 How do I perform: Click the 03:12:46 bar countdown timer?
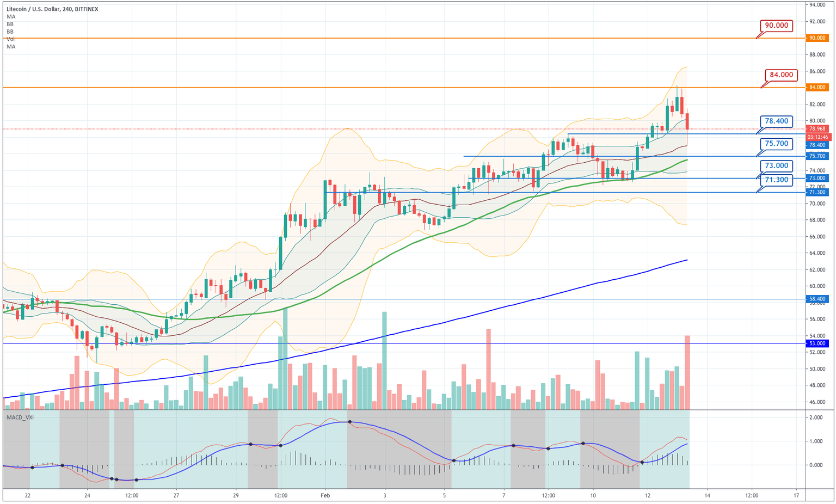pyautogui.click(x=817, y=137)
